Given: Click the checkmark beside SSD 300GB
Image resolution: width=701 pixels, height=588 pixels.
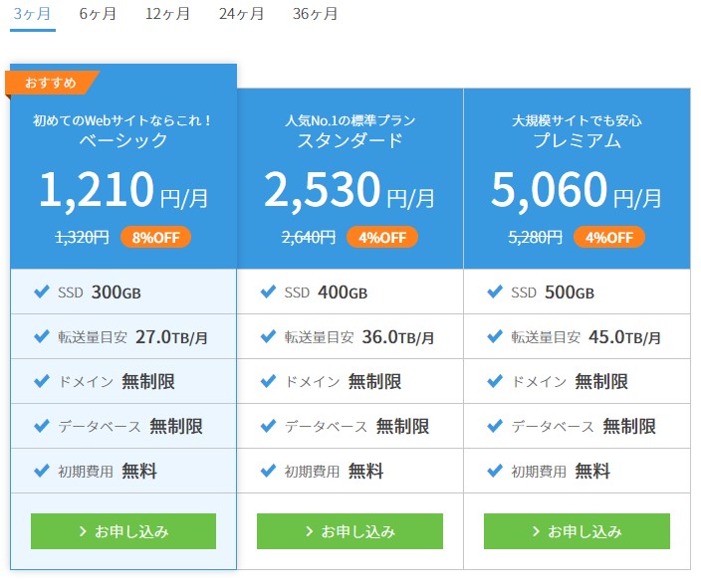Looking at the screenshot, I should (x=42, y=292).
